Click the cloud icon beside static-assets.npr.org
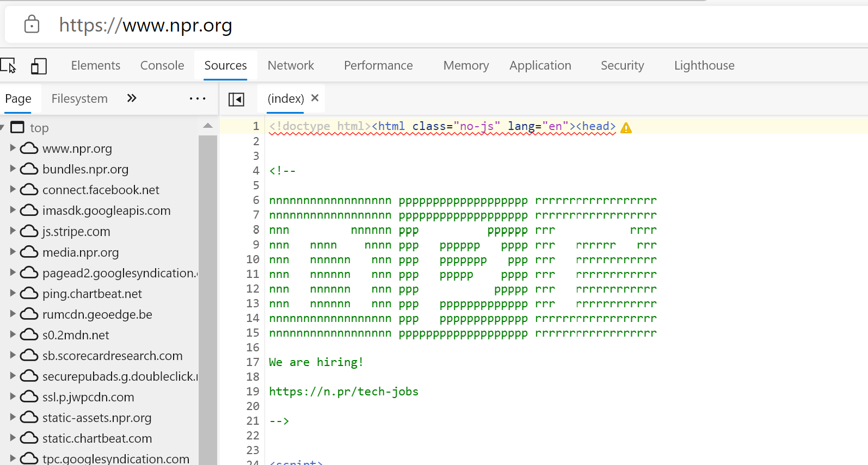 (x=29, y=418)
